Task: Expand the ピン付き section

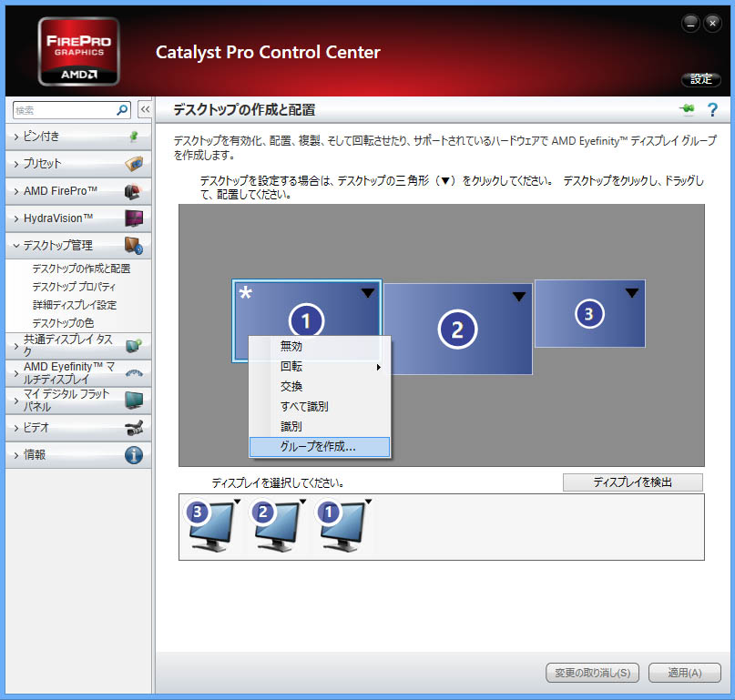Action: pos(15,137)
